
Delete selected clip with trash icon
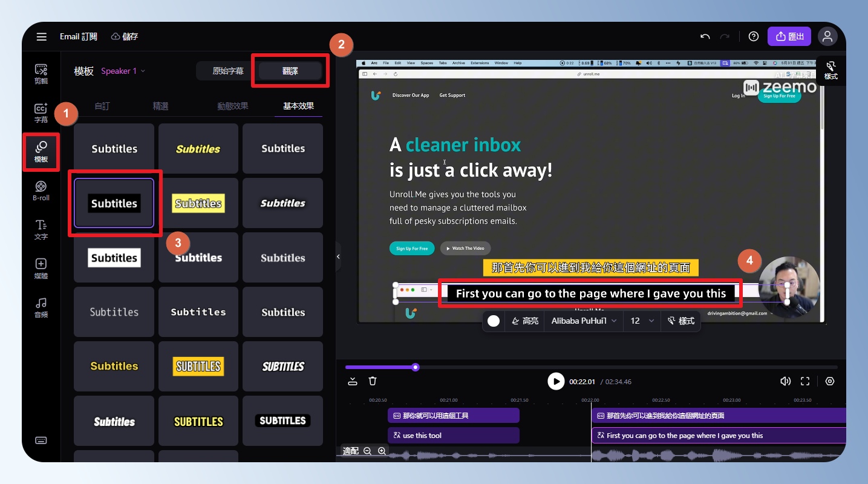373,381
